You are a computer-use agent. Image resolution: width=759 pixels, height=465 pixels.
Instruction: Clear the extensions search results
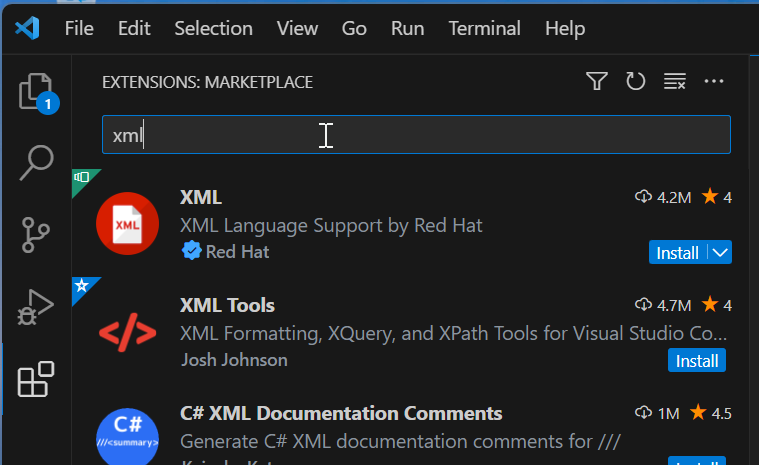click(675, 81)
